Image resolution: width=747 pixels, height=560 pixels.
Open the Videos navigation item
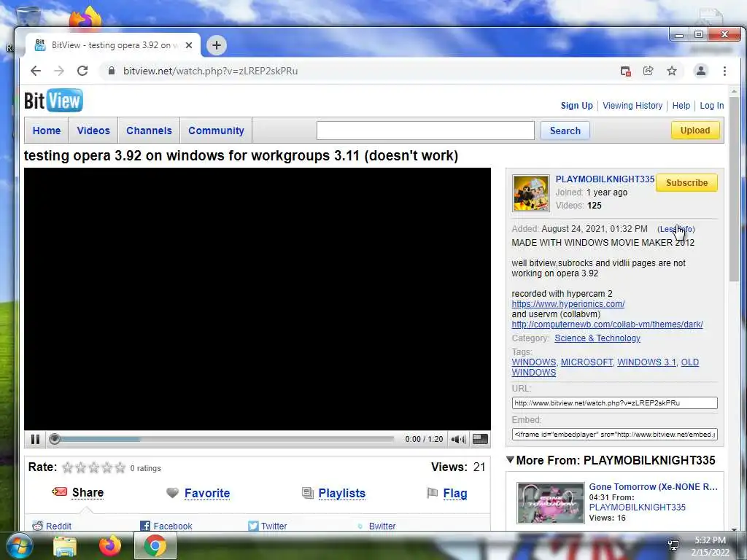point(93,131)
